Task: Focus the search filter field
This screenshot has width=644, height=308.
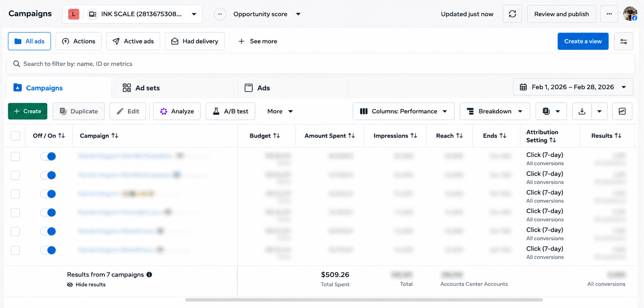Action: point(321,64)
